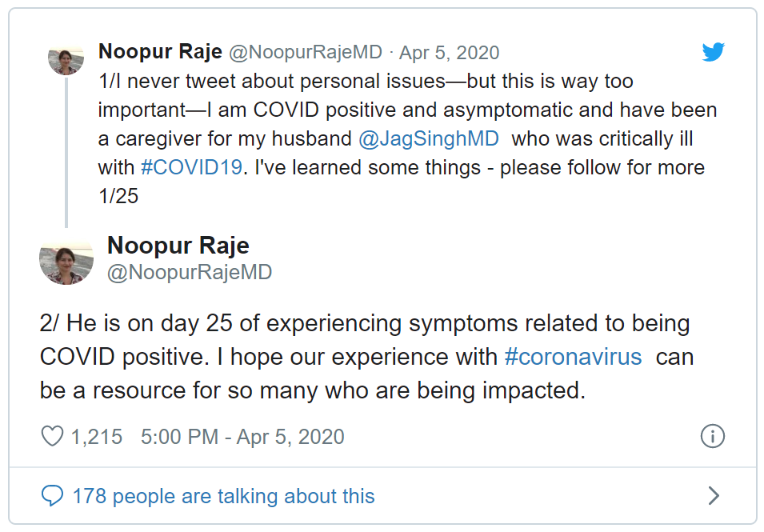The width and height of the screenshot is (764, 532).
Task: Click the 1,215 likes count
Action: 96,437
